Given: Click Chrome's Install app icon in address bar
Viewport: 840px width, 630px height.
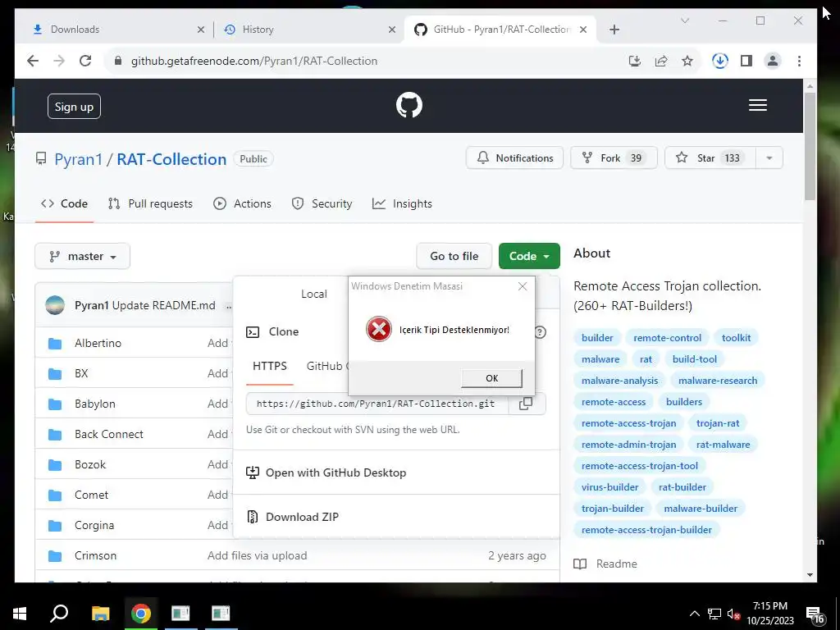Looking at the screenshot, I should 635,61.
